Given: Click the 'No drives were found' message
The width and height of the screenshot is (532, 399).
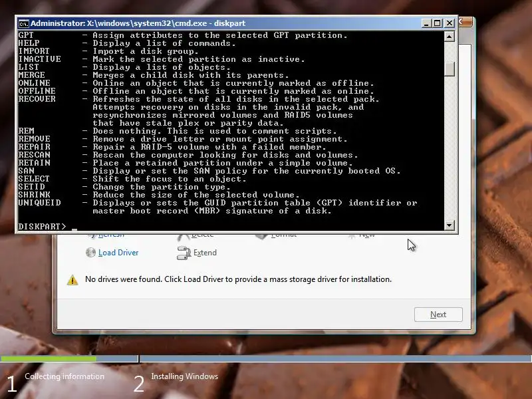Looking at the screenshot, I should coord(238,279).
